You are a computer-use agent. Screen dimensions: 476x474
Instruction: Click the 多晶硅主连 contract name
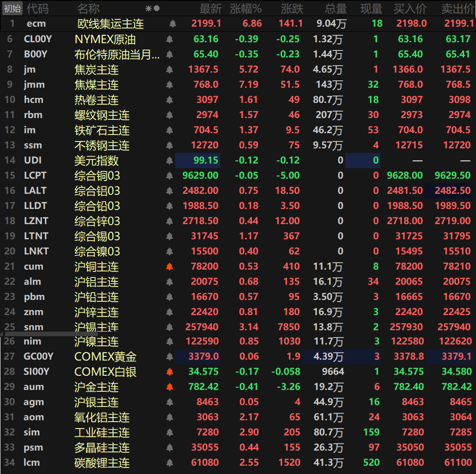102,448
